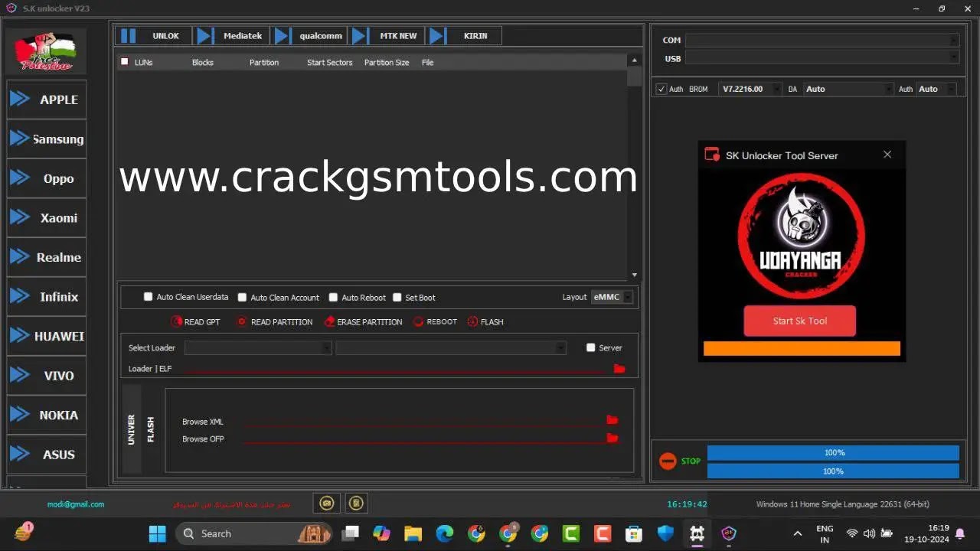Select NOKIA in the sidebar
Viewport: 980px width, 551px height.
[46, 415]
